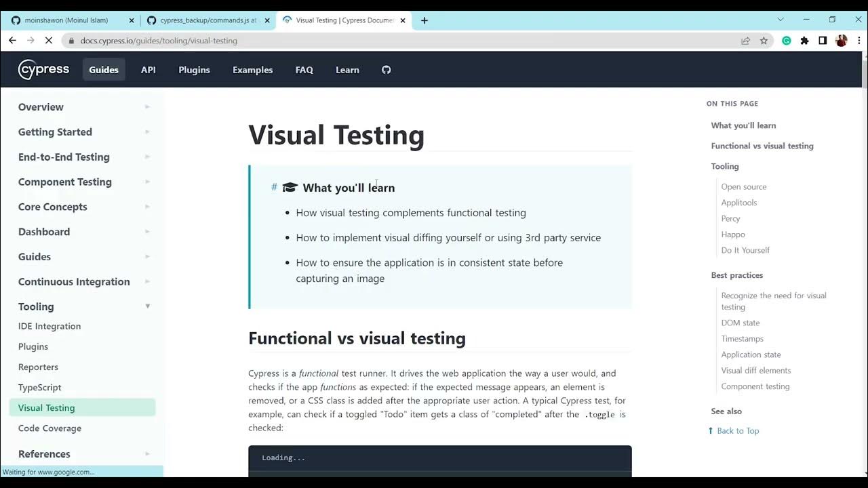Image resolution: width=868 pixels, height=488 pixels.
Task: Open IDE Integration in sidebar
Action: 50,326
